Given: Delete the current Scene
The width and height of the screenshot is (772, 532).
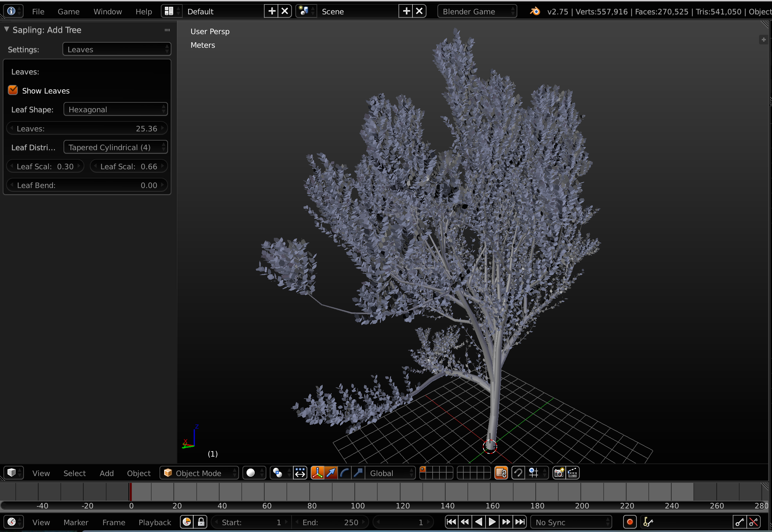Looking at the screenshot, I should point(419,11).
